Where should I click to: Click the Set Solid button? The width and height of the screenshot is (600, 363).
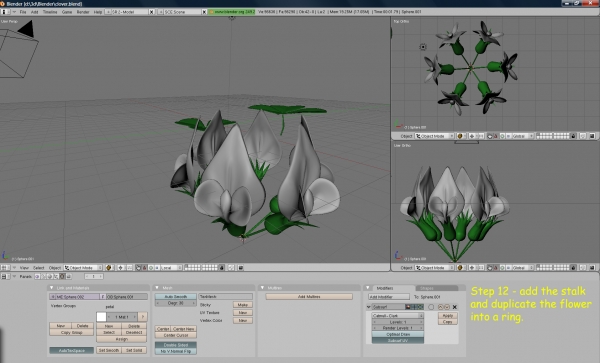134,350
